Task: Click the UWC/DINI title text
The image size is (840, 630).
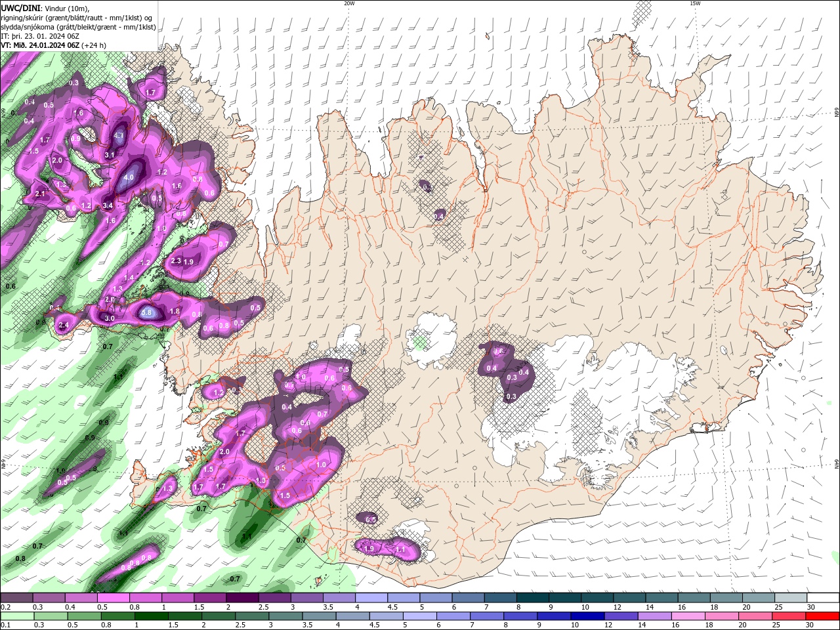Action: point(21,8)
